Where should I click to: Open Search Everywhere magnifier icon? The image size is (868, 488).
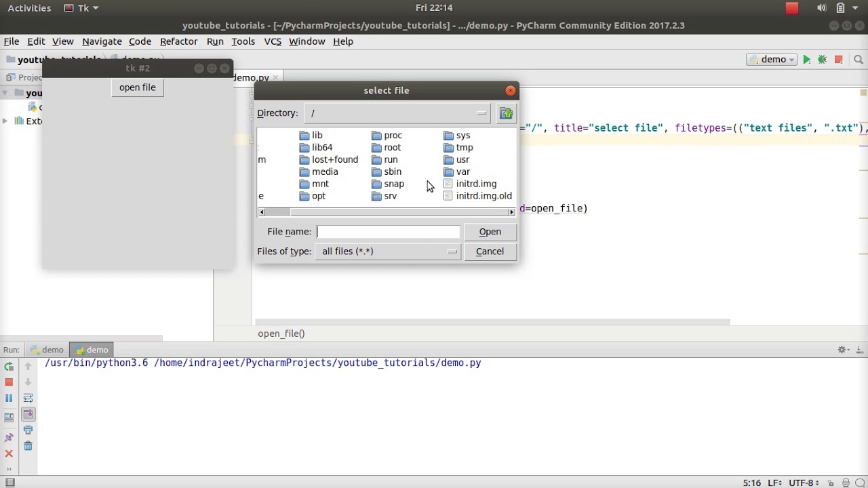[859, 60]
